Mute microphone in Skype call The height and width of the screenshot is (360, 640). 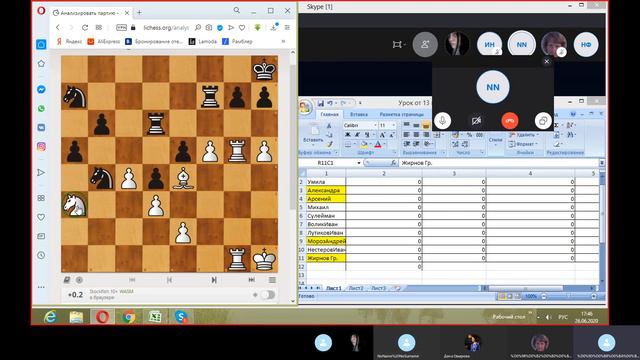(x=442, y=121)
